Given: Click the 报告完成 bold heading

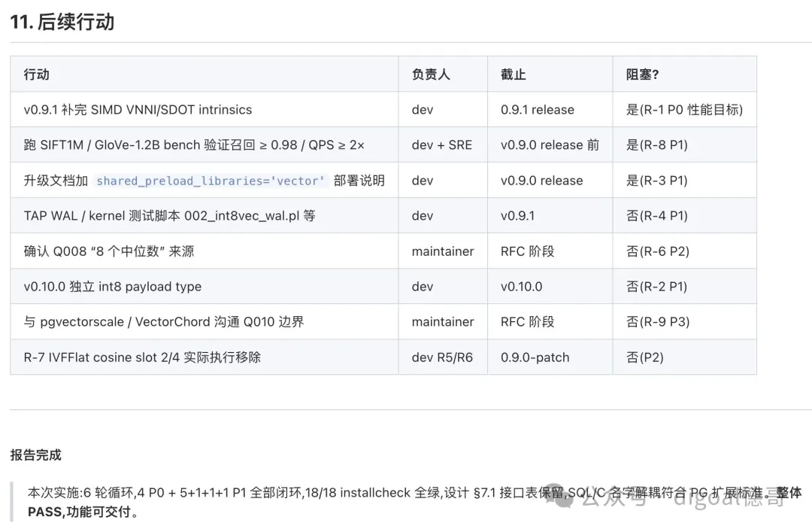Looking at the screenshot, I should point(36,455).
